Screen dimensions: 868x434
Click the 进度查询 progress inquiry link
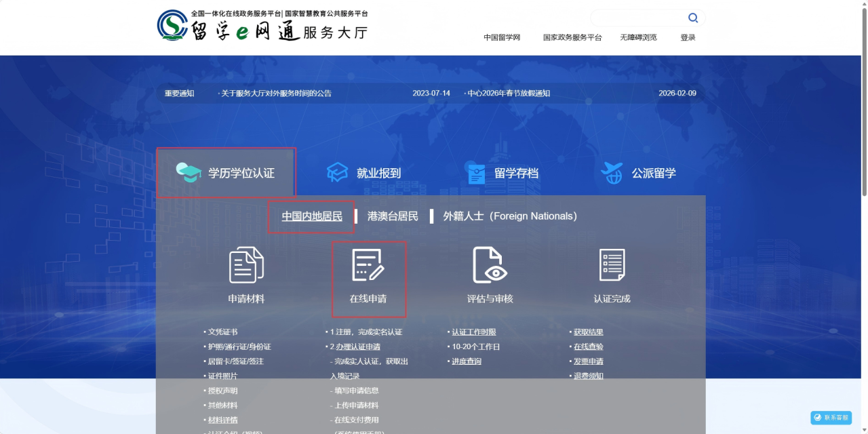[x=466, y=360]
